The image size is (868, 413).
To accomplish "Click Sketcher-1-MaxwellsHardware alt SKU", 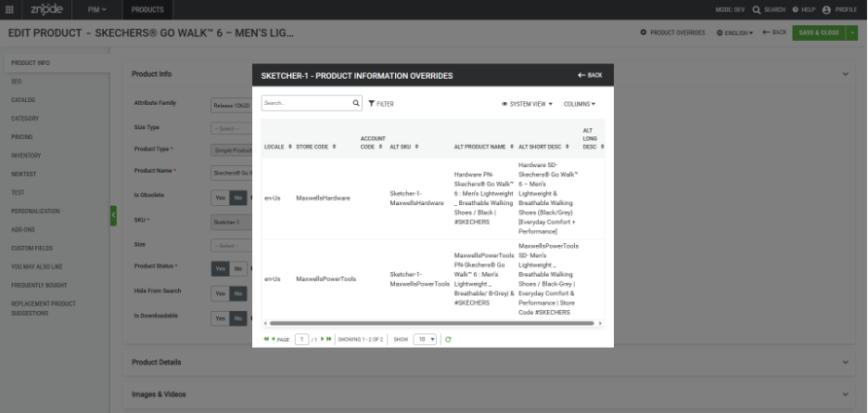I will [416, 198].
